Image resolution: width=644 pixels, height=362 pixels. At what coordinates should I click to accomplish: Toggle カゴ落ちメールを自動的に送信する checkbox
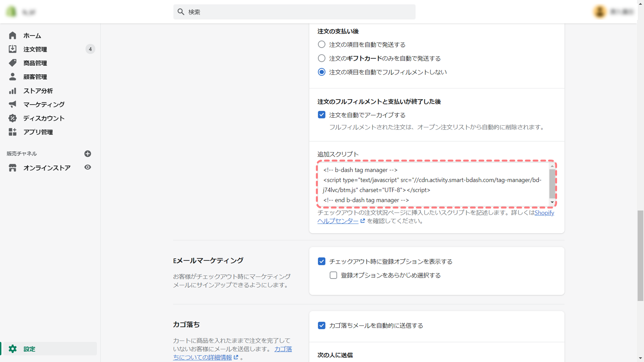pyautogui.click(x=321, y=325)
